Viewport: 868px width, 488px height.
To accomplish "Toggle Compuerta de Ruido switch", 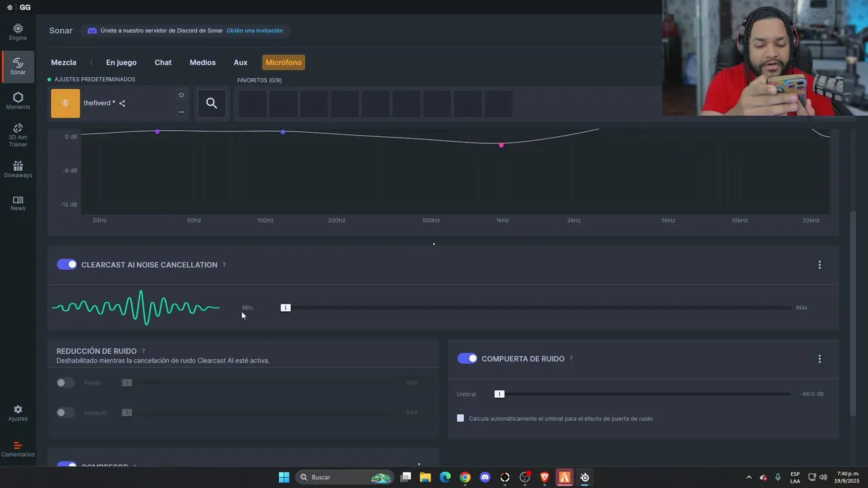I will coord(467,359).
